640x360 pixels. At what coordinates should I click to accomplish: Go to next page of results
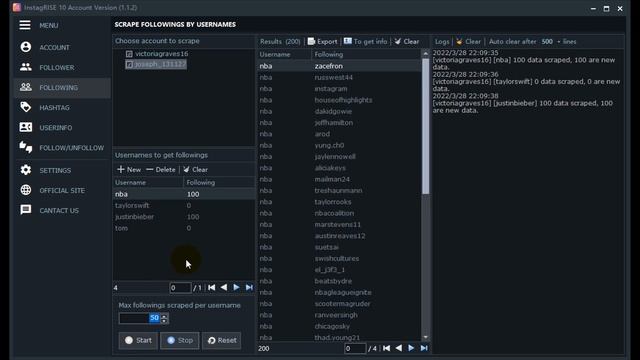tap(411, 348)
